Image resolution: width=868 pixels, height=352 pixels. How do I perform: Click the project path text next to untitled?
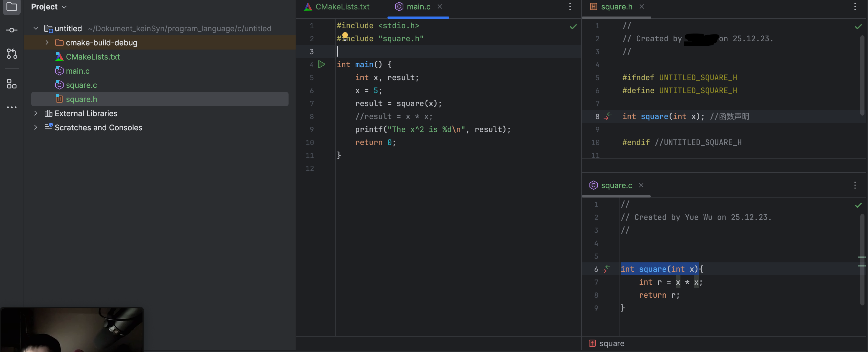(x=180, y=28)
